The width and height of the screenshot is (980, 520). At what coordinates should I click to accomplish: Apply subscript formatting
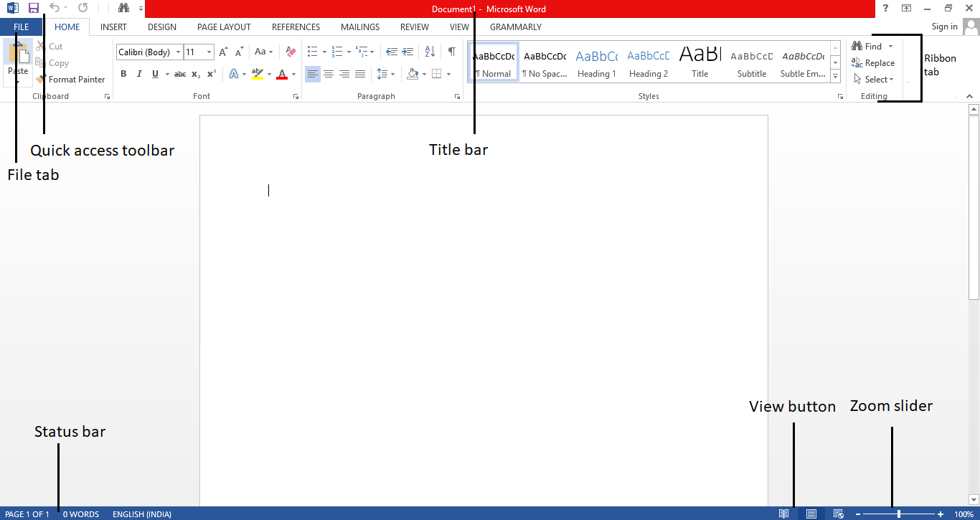195,74
